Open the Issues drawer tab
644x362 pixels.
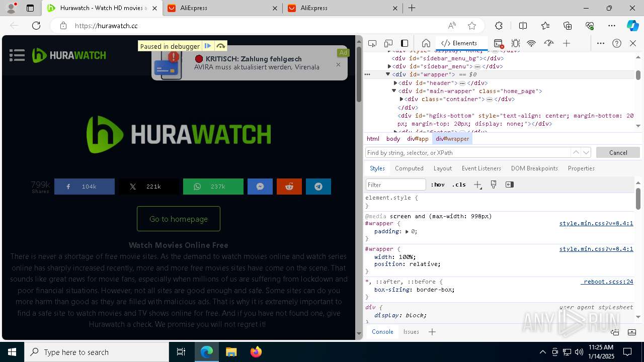coord(411,332)
